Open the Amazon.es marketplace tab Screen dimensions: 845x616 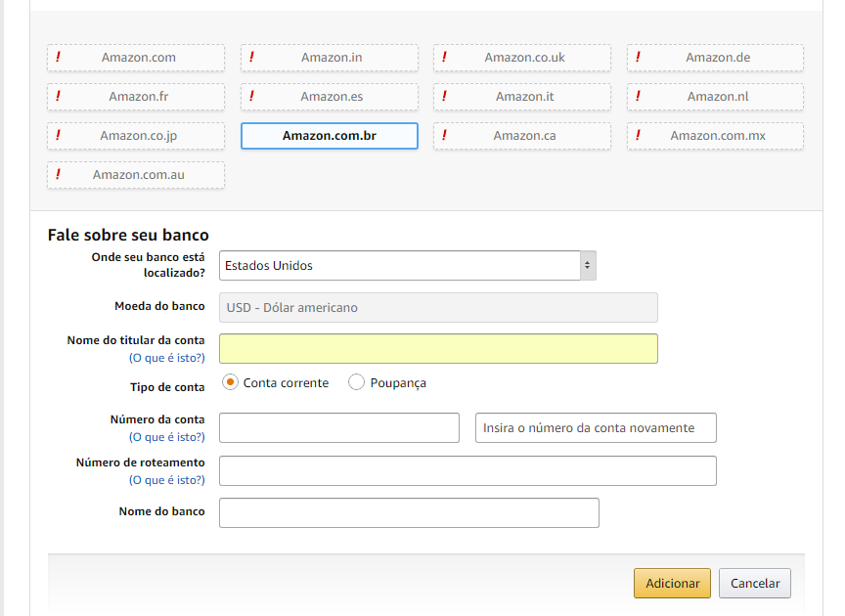330,97
